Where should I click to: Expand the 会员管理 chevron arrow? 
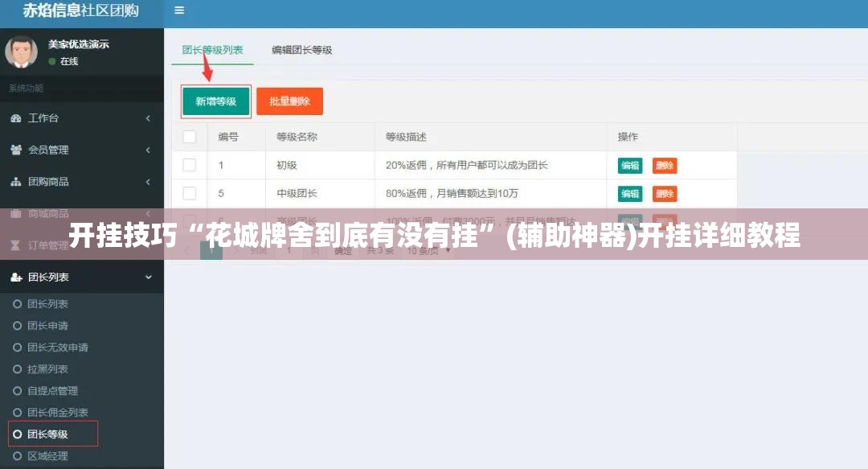click(148, 150)
